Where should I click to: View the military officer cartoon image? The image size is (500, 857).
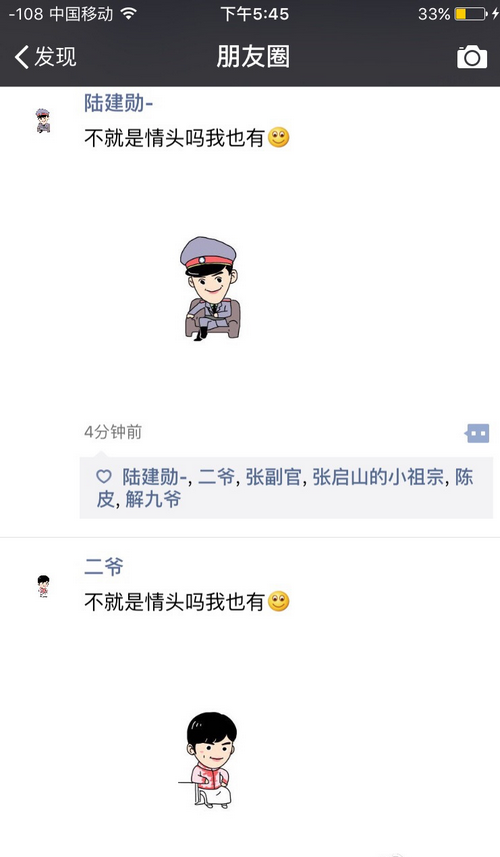click(210, 289)
